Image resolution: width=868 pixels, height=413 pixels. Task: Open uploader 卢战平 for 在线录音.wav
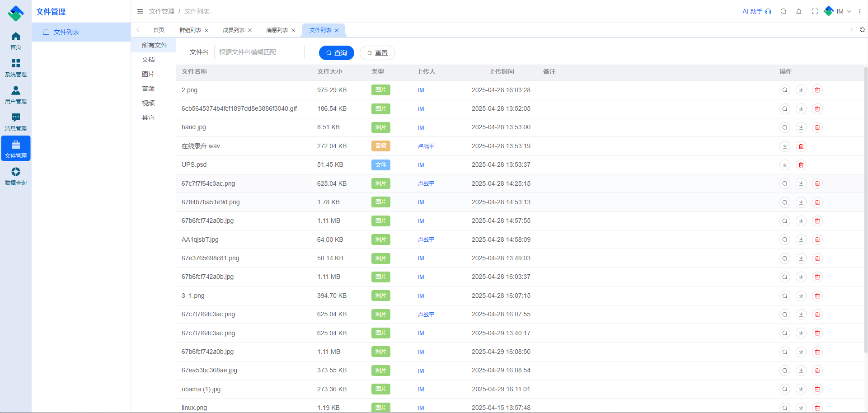[x=426, y=146]
